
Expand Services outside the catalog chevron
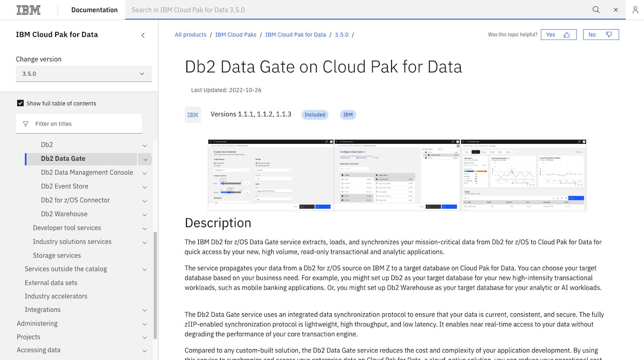(145, 270)
